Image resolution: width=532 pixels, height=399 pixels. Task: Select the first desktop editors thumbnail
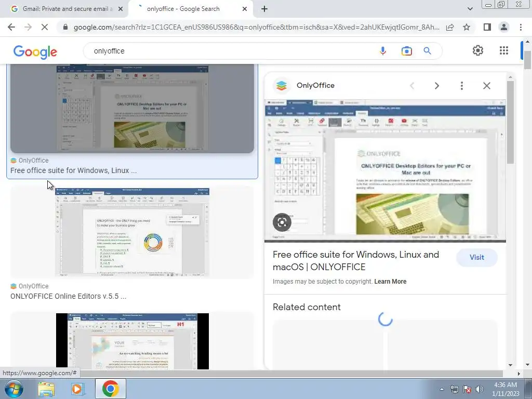[132, 109]
